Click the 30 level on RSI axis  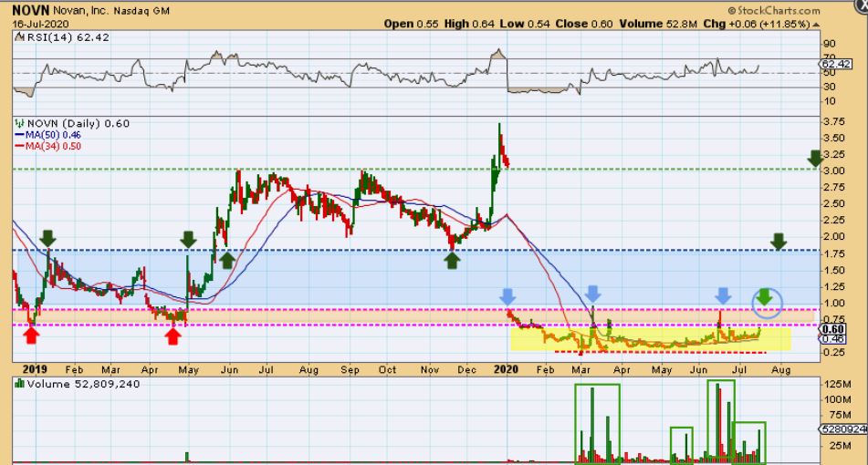click(830, 87)
